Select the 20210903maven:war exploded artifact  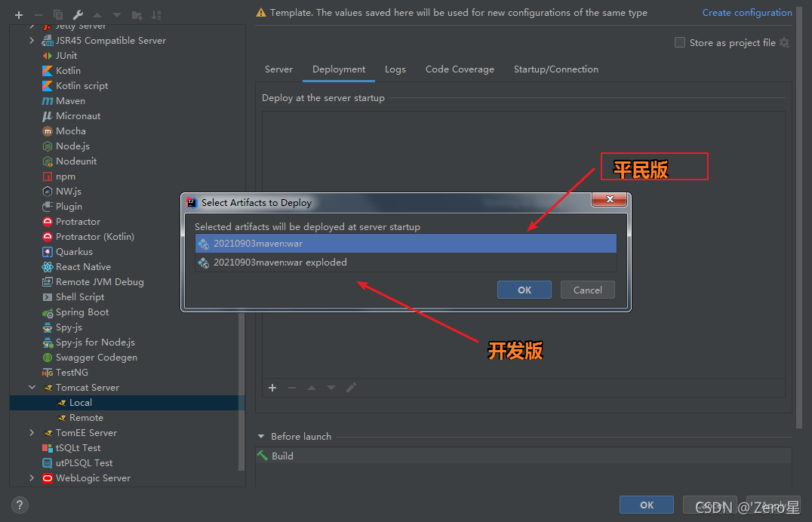[405, 263]
